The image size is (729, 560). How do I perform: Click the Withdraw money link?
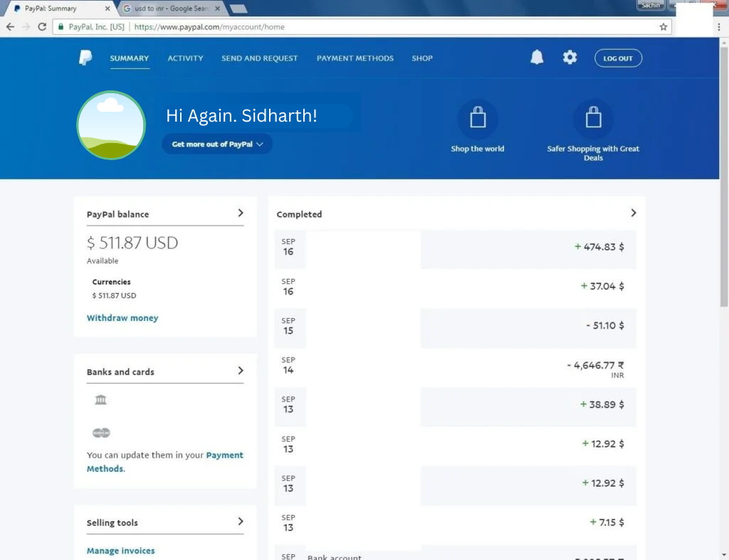tap(122, 318)
